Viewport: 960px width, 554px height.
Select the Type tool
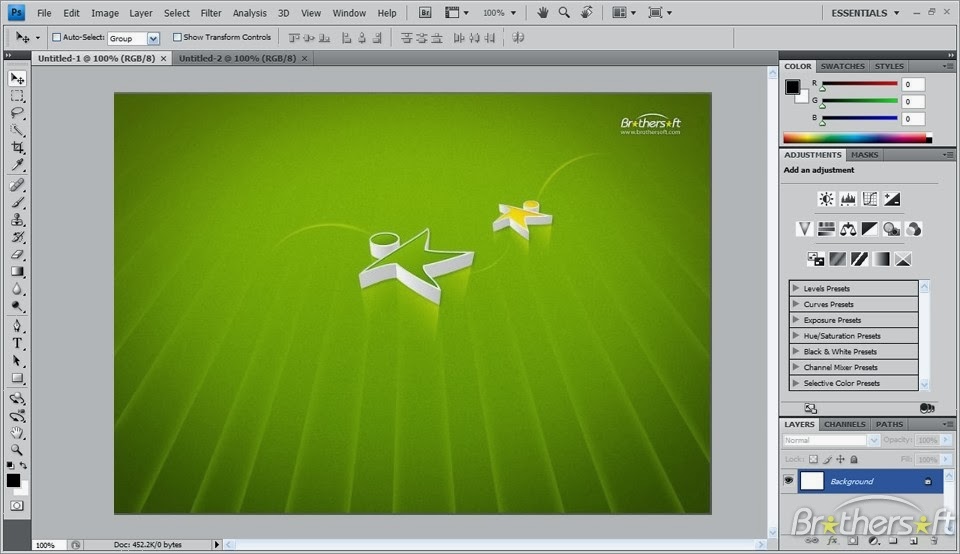[17, 343]
